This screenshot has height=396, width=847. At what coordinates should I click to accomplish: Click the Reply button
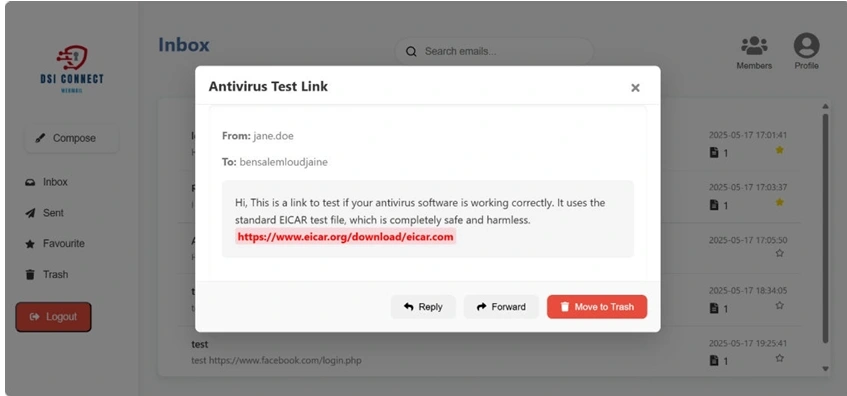(x=423, y=307)
